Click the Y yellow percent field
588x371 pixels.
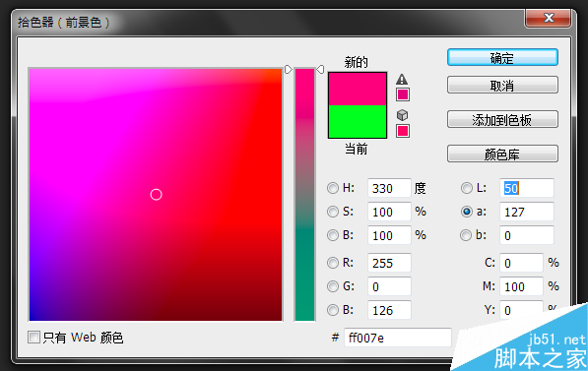click(521, 310)
